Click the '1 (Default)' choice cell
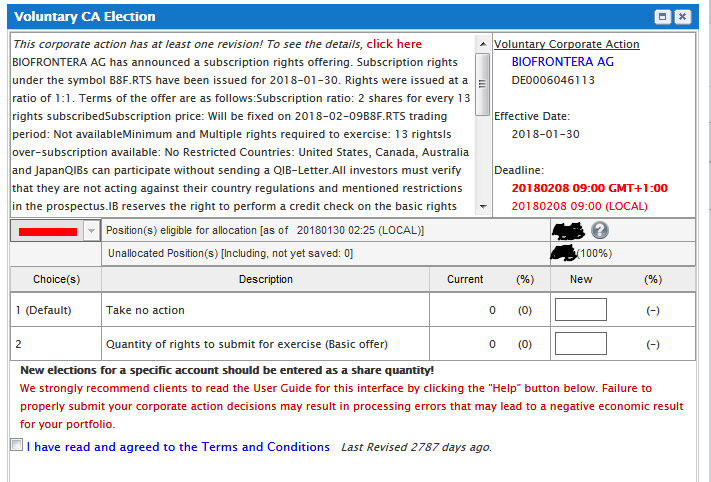Image resolution: width=711 pixels, height=482 pixels. 56,310
